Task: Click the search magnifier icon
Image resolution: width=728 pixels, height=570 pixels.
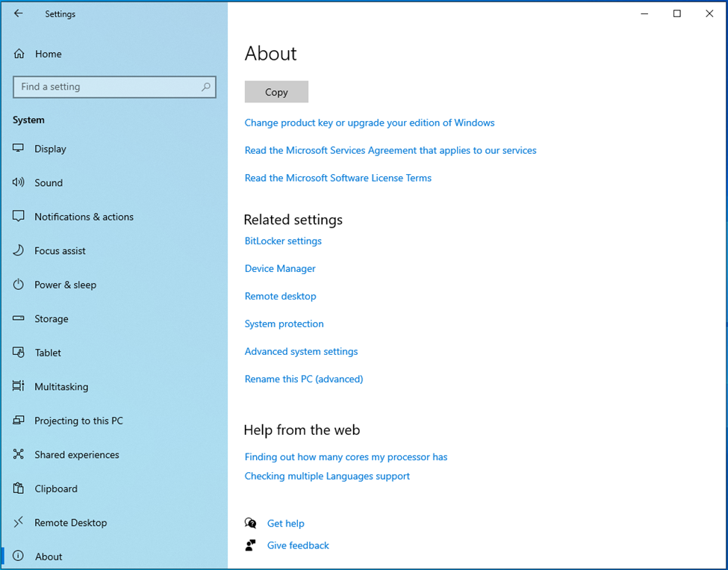Action: [x=205, y=87]
